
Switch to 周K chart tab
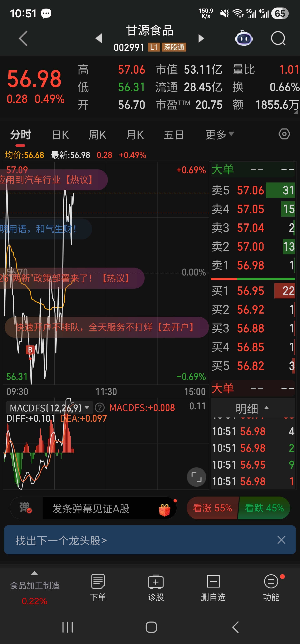point(97,135)
